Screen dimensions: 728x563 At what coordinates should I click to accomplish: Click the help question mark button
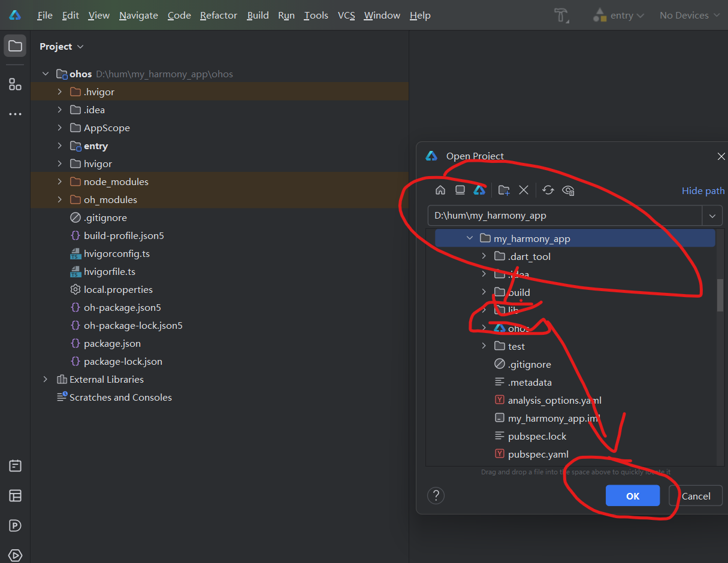point(436,495)
